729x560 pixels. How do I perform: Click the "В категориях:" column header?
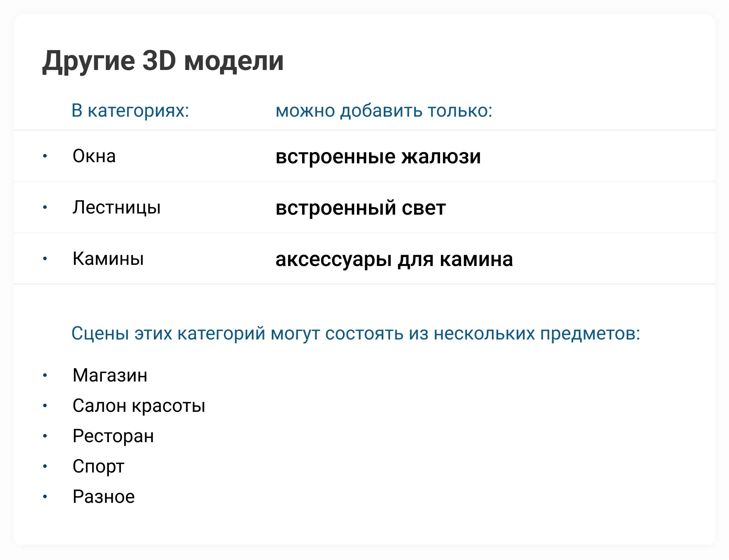[x=130, y=111]
